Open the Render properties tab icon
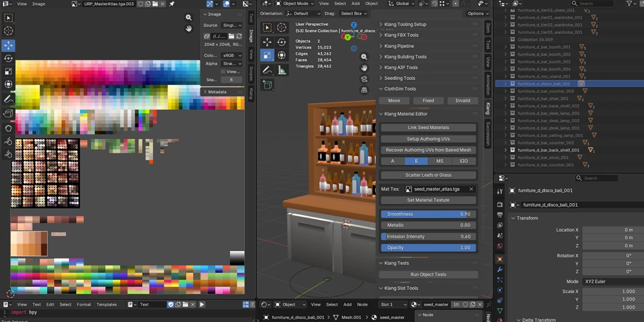Image resolution: width=644 pixels, height=322 pixels. click(x=500, y=204)
